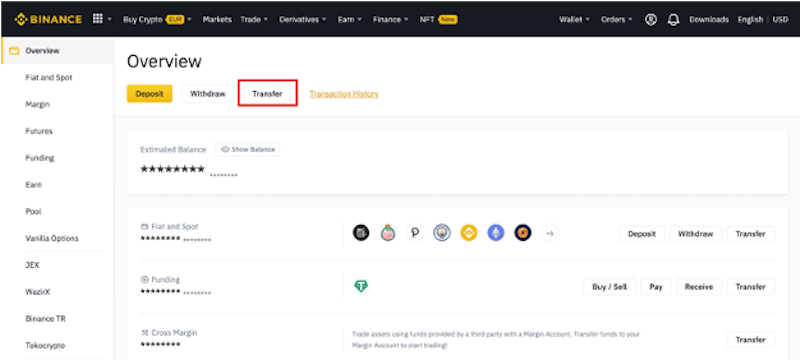800x360 pixels.
Task: Click Transfer in Fiat and Spot row
Action: coord(751,234)
